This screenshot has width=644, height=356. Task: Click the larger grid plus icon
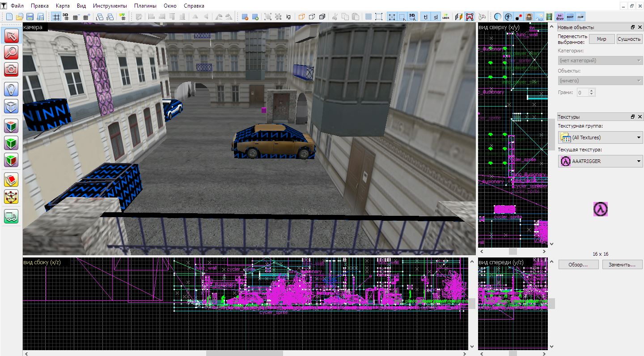pos(86,17)
